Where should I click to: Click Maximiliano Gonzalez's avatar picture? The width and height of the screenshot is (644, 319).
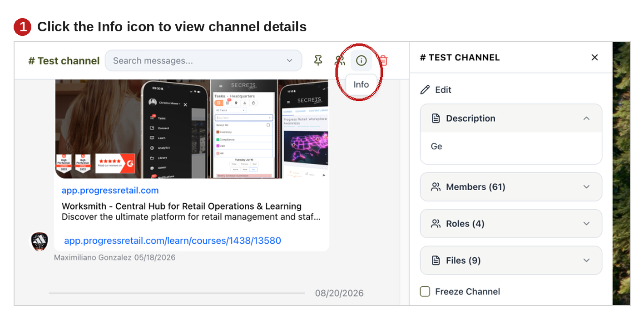pos(40,241)
